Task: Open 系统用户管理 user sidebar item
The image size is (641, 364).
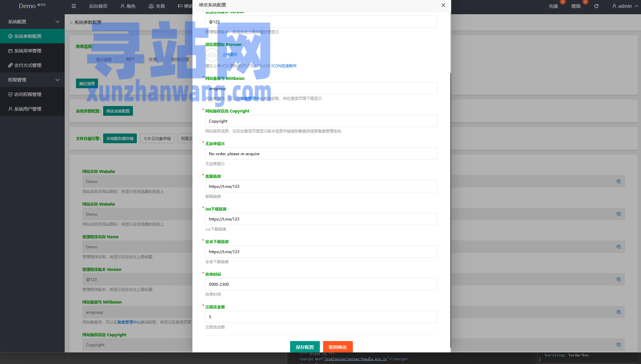Action: point(28,109)
